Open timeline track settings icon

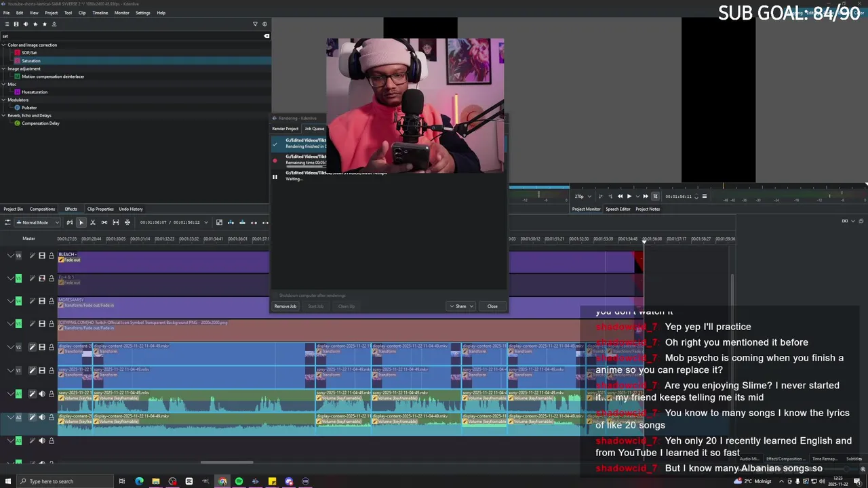(x=7, y=222)
